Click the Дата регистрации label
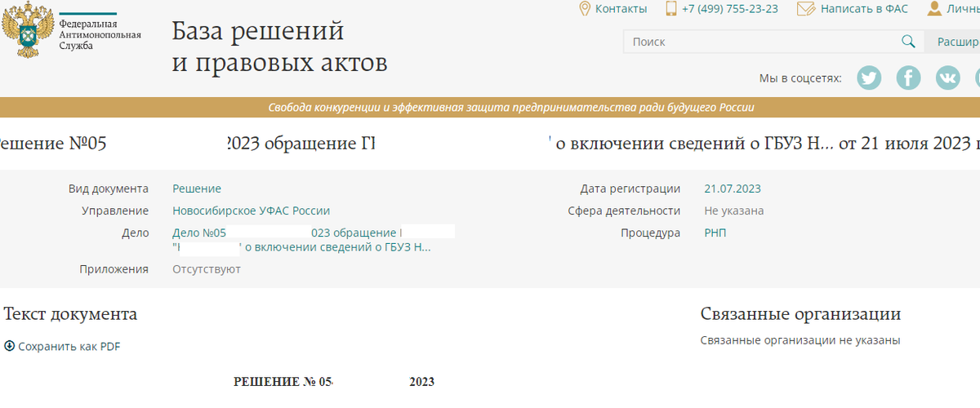 tap(630, 188)
